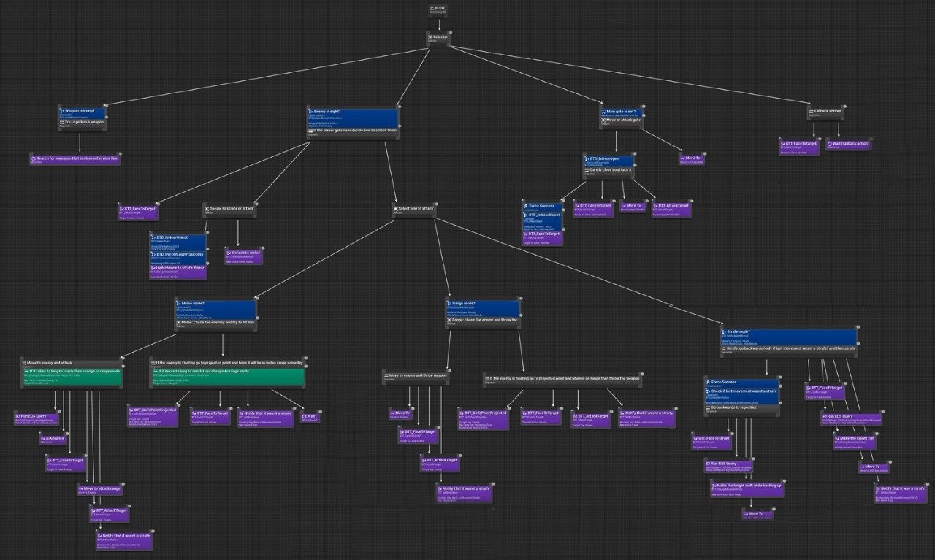Image resolution: width=935 pixels, height=560 pixels.
Task: Select 'Move to enemy and throw weapon' sequence
Action: (414, 377)
